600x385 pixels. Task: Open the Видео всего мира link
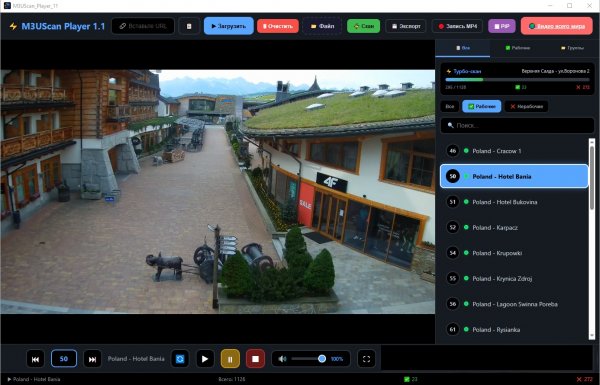[557, 26]
